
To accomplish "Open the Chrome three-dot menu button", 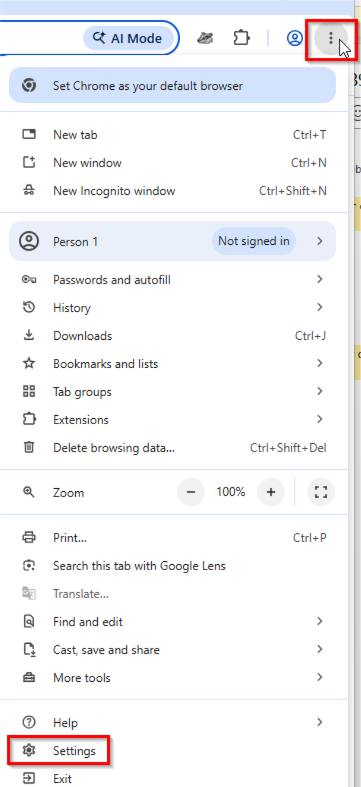I will pyautogui.click(x=330, y=38).
